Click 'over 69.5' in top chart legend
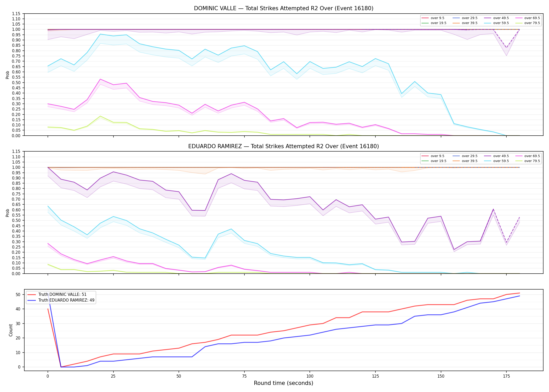Image resolution: width=549 pixels, height=392 pixels. click(x=527, y=18)
